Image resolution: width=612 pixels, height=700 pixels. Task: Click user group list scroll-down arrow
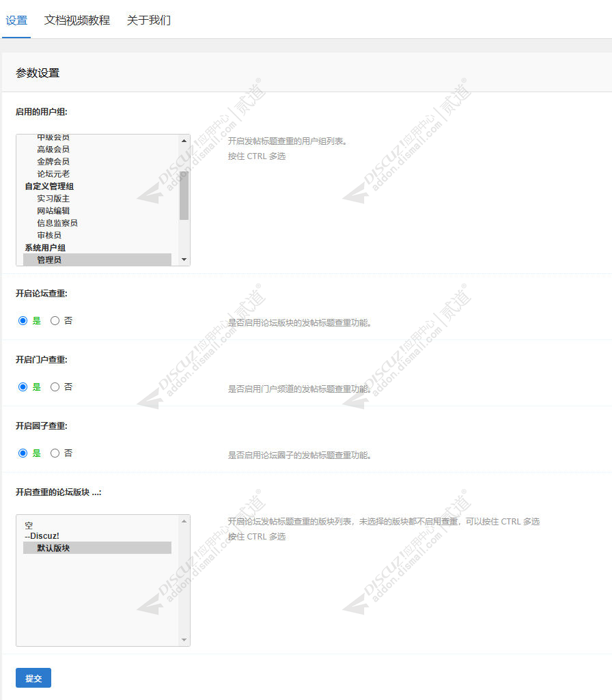[x=184, y=260]
